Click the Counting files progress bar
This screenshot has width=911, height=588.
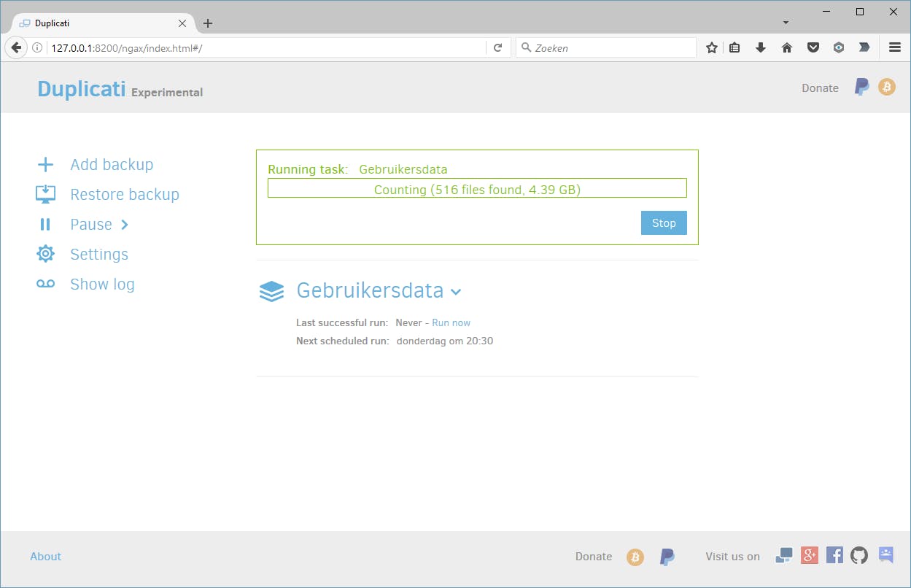pos(477,188)
